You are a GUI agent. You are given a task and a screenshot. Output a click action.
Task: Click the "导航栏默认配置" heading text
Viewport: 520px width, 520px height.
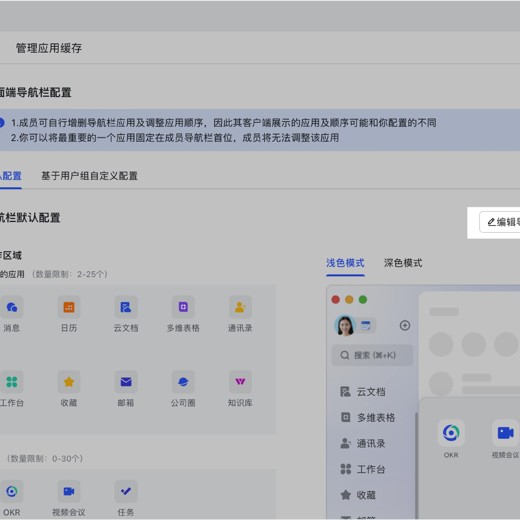tap(30, 218)
